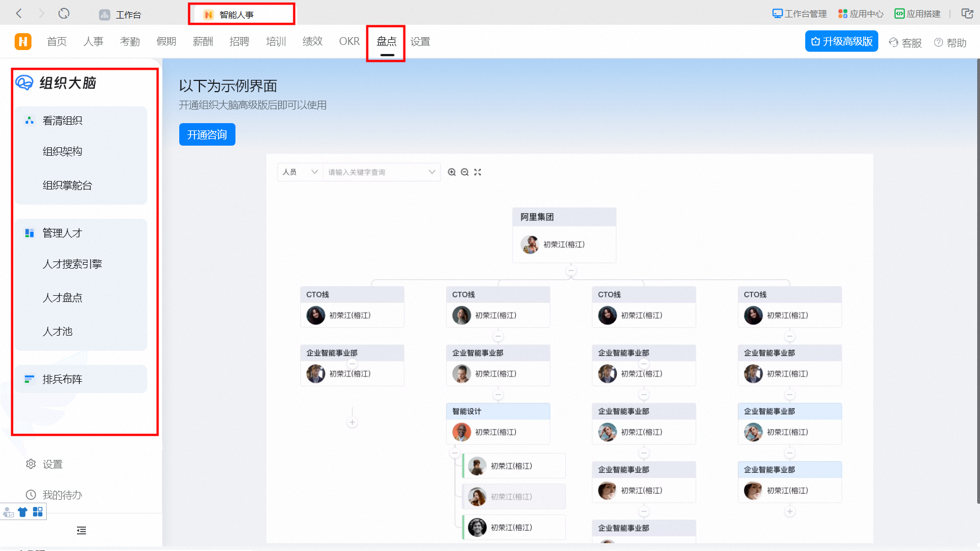
Task: Open 人才池 in the sidebar
Action: click(58, 331)
